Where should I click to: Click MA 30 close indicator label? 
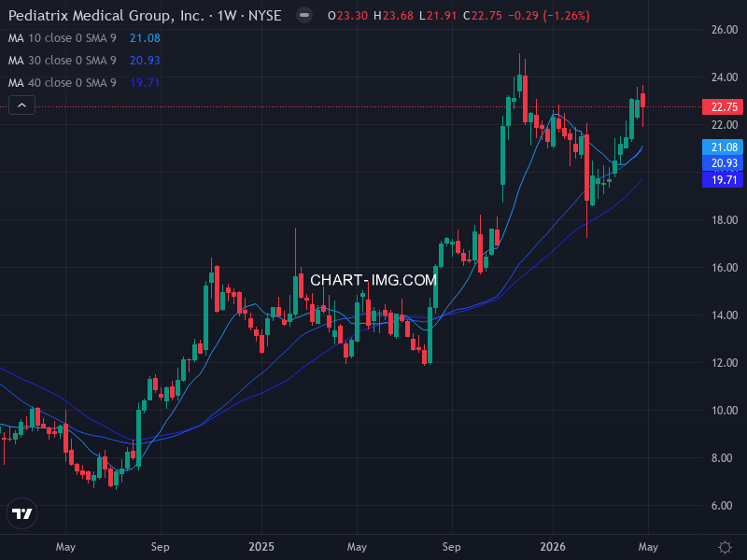tap(62, 61)
